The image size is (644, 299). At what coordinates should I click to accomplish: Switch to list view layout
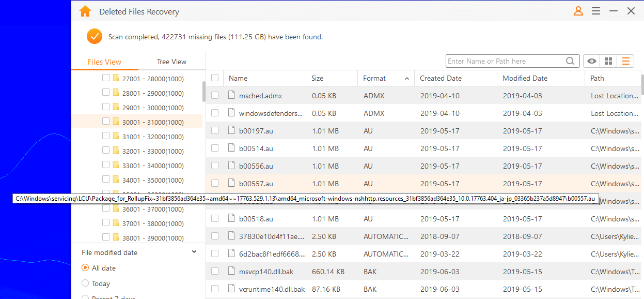pyautogui.click(x=625, y=61)
